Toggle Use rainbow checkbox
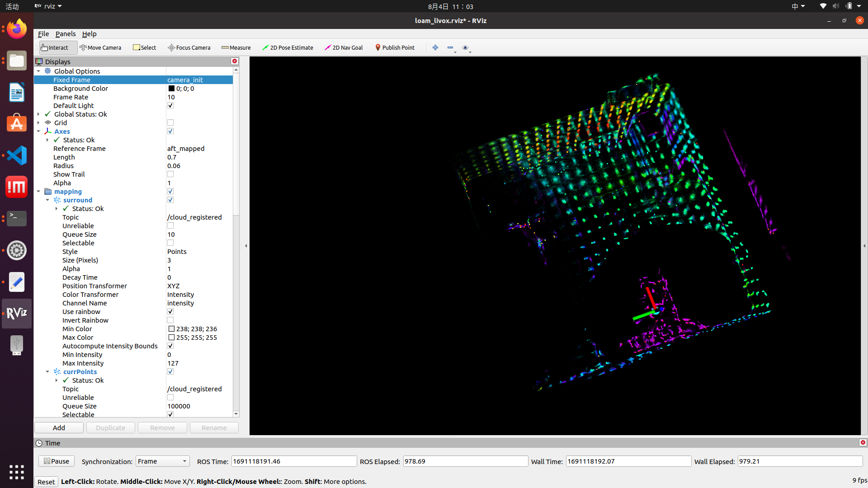 pyautogui.click(x=170, y=312)
